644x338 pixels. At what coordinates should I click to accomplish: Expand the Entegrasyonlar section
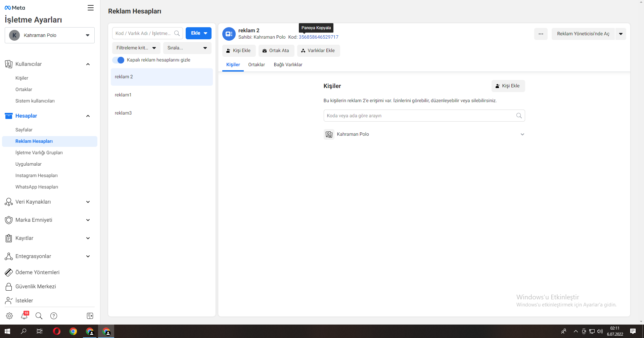tap(88, 256)
